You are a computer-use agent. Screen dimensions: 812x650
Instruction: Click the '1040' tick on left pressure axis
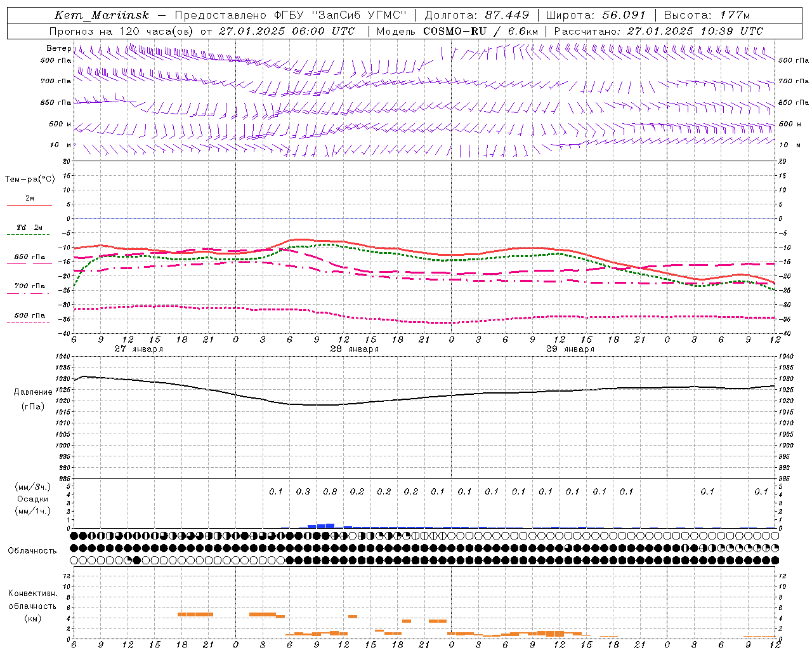63,357
